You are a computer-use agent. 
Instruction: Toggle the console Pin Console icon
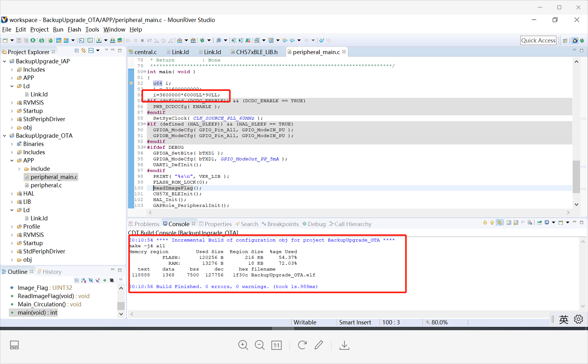pyautogui.click(x=540, y=222)
